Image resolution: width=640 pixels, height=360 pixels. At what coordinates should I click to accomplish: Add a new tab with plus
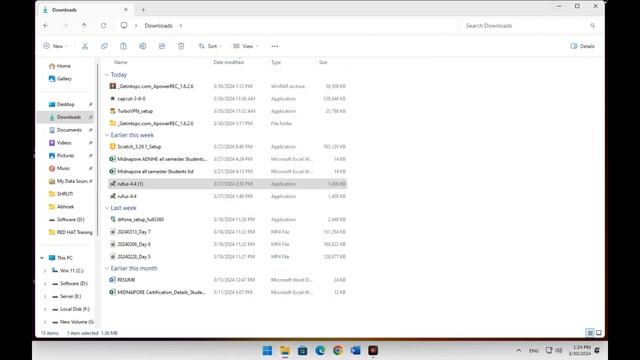[143, 9]
